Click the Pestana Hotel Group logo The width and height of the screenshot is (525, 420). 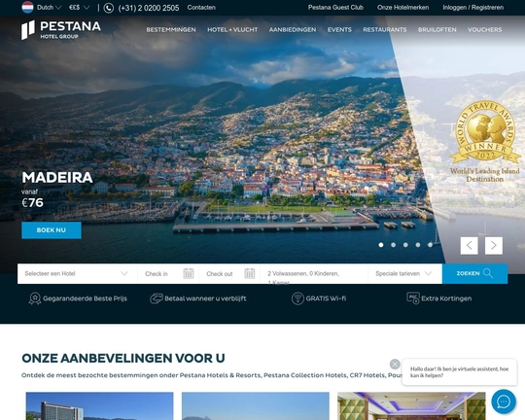tap(61, 30)
